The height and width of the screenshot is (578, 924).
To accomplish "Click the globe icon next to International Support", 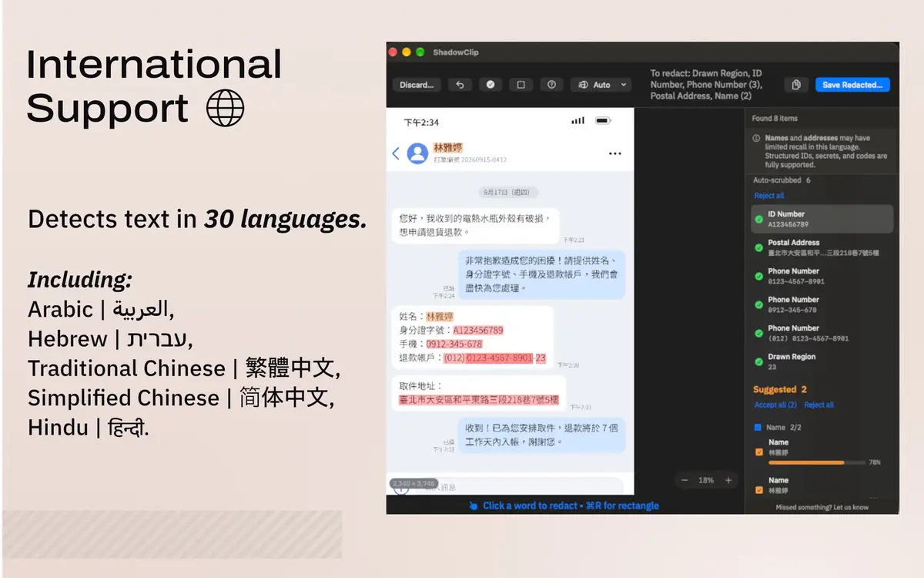I will (x=225, y=108).
